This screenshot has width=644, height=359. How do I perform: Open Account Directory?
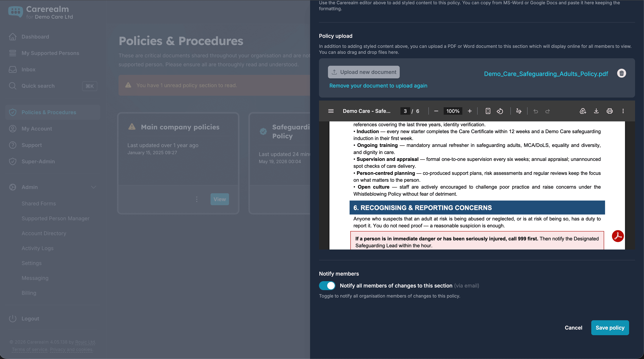point(44,233)
